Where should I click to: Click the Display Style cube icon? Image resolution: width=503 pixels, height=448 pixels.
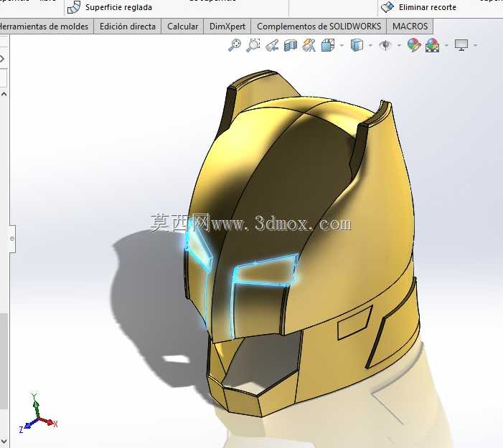(357, 45)
